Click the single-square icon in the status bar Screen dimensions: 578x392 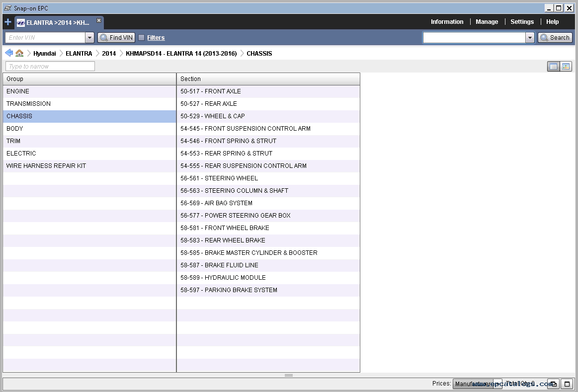click(567, 384)
